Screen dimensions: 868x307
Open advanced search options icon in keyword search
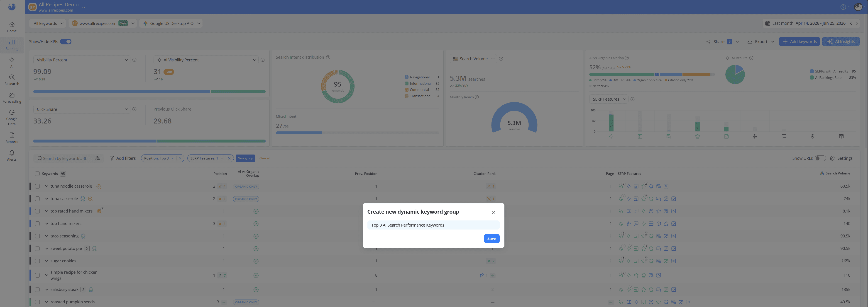(x=98, y=158)
